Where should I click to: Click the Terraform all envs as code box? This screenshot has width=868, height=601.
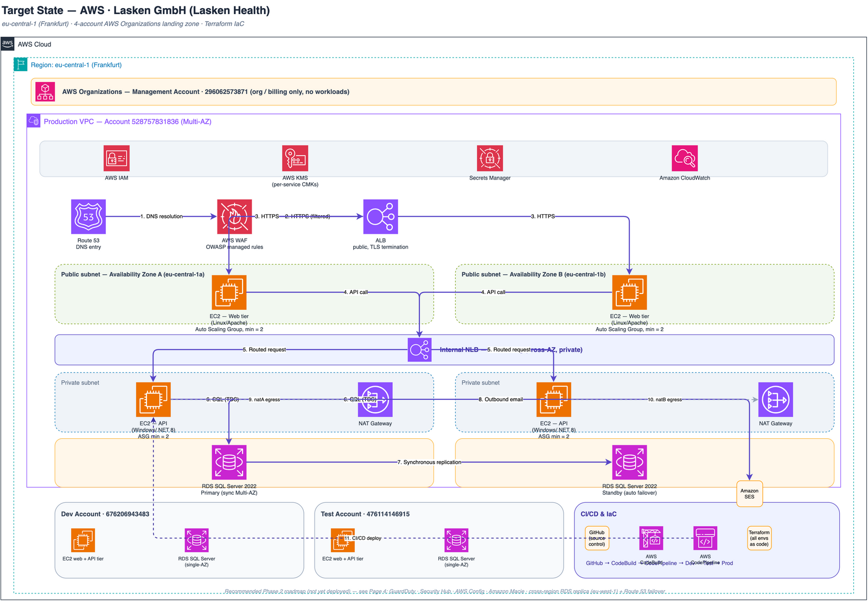click(x=759, y=538)
